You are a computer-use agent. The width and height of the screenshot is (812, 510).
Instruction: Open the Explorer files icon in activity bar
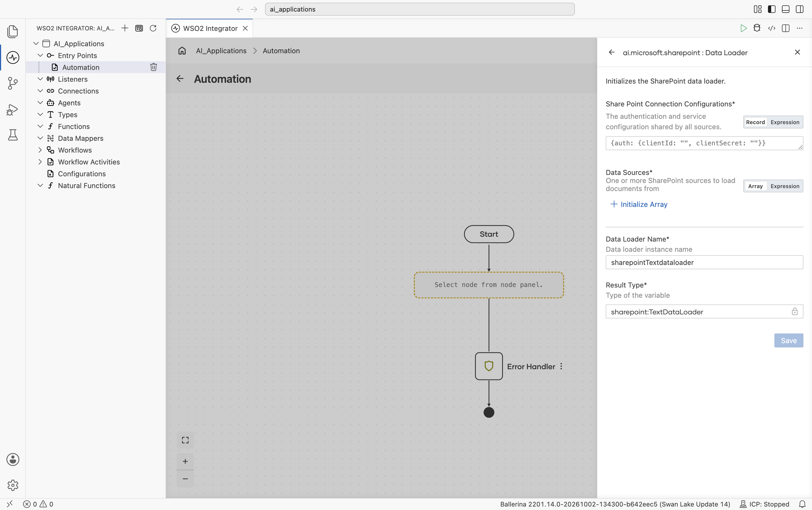[13, 31]
